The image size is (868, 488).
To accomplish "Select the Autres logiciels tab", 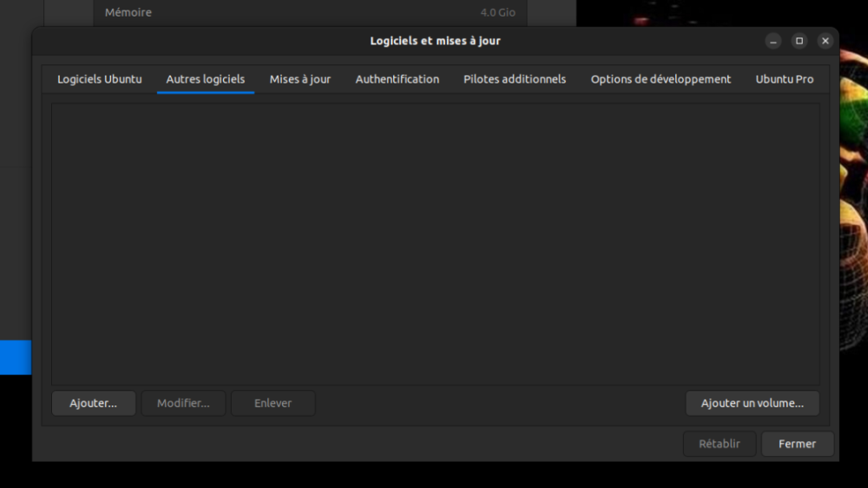I will click(206, 79).
